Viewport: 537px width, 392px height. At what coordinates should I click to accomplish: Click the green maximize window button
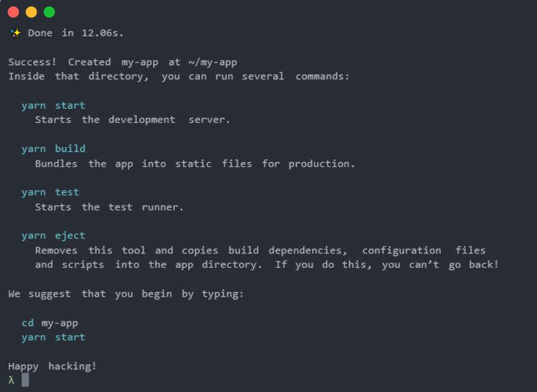[x=49, y=12]
